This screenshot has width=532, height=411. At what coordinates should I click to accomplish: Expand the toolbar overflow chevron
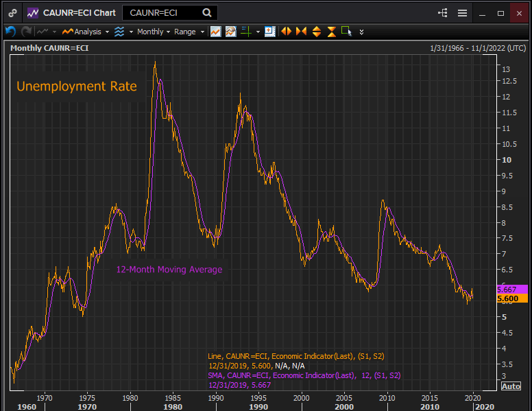pyautogui.click(x=361, y=32)
